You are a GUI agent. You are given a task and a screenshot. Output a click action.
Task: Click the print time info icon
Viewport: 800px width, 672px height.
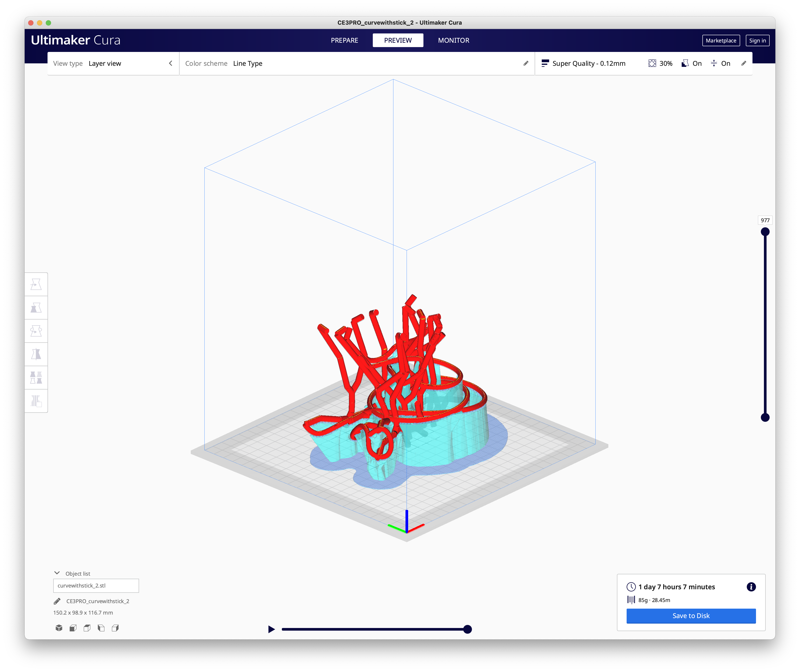[x=751, y=587]
